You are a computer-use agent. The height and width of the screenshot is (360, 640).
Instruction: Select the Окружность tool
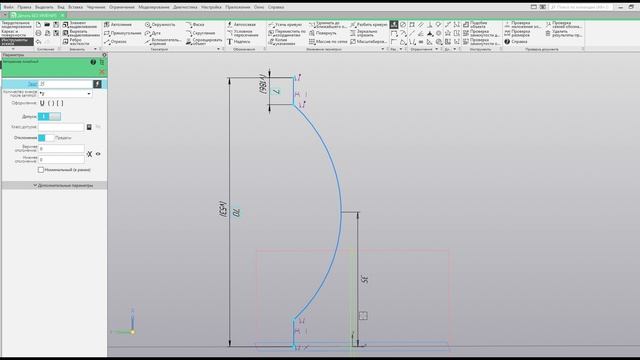[x=160, y=25]
